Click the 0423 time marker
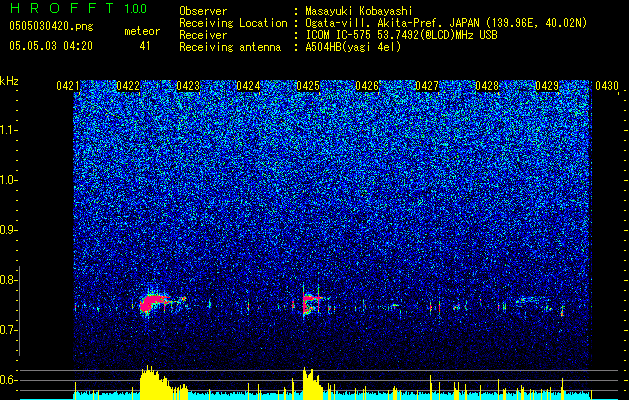 coord(188,86)
